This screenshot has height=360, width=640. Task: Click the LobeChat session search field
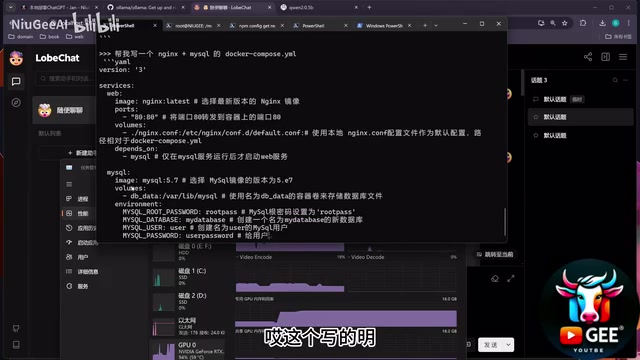(67, 79)
